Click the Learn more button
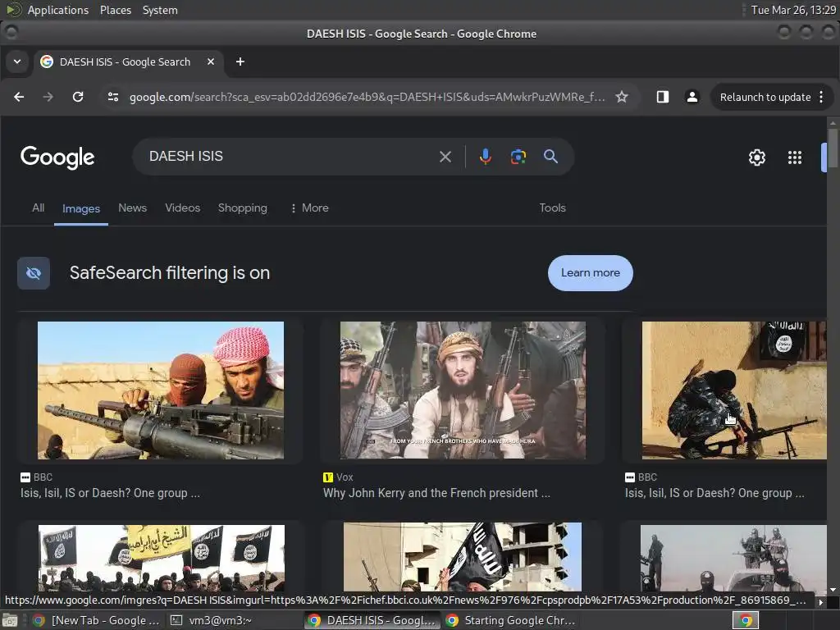The height and width of the screenshot is (630, 840). coord(591,272)
